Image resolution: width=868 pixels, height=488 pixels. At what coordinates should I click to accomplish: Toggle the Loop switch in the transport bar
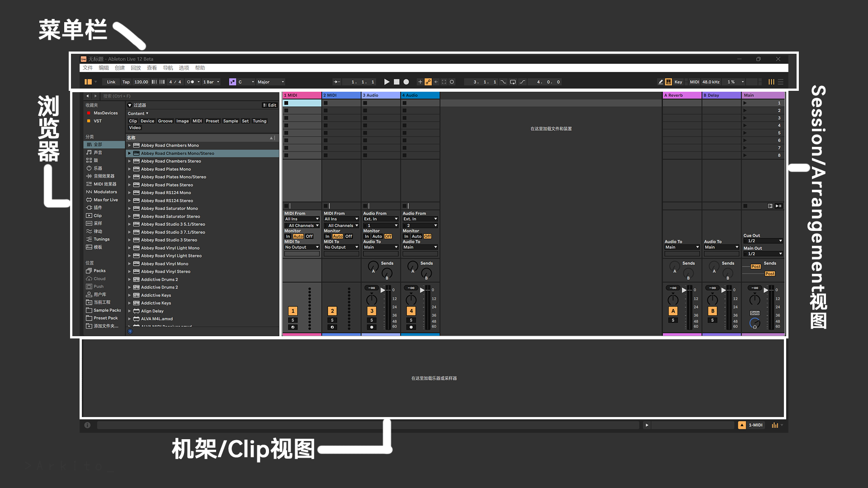coord(513,82)
